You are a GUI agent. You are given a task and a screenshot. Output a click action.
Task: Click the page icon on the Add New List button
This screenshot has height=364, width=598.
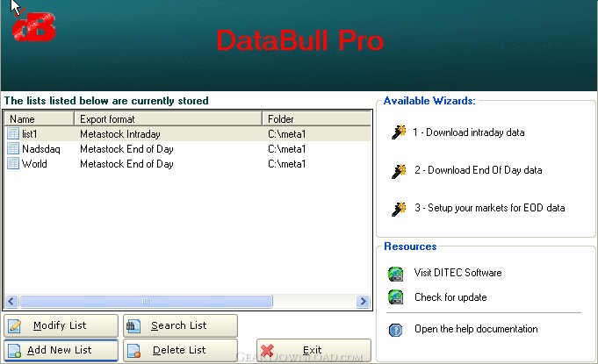[15, 351]
